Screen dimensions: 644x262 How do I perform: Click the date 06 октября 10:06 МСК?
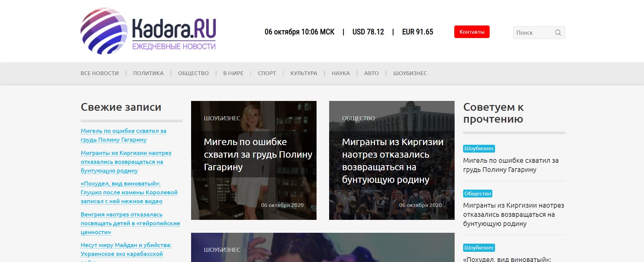click(x=300, y=32)
